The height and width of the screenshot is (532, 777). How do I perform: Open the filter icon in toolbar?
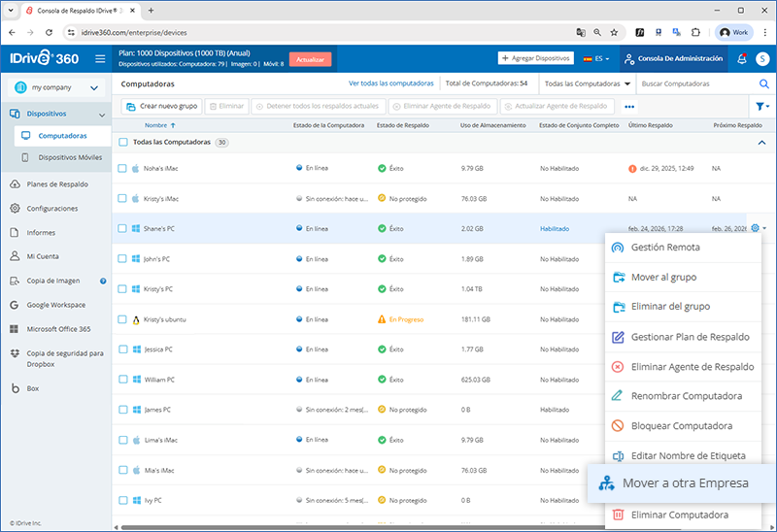761,106
